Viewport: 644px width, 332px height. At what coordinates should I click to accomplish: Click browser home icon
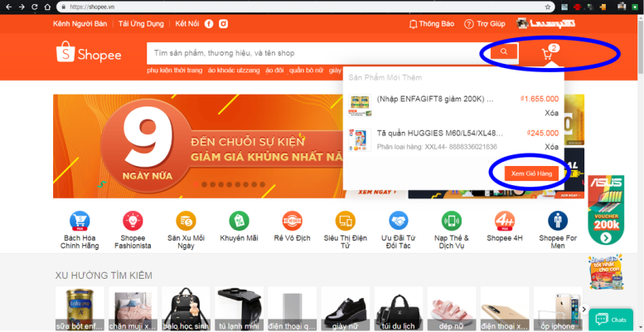(47, 7)
